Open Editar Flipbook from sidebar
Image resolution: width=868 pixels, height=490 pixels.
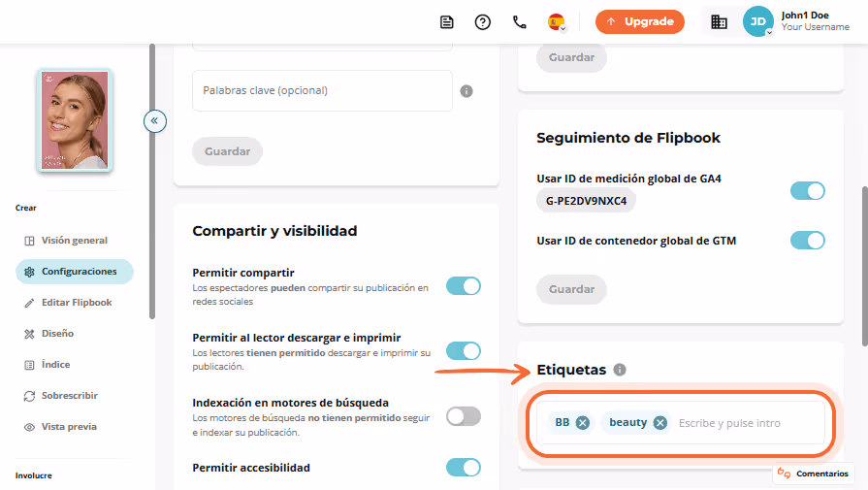pyautogui.click(x=75, y=303)
